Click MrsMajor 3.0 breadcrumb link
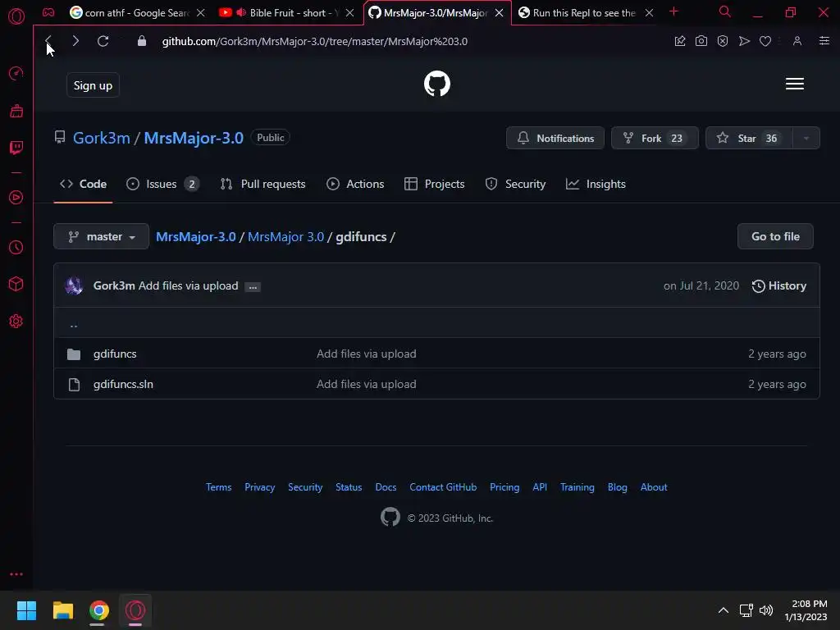840x630 pixels. 285,236
